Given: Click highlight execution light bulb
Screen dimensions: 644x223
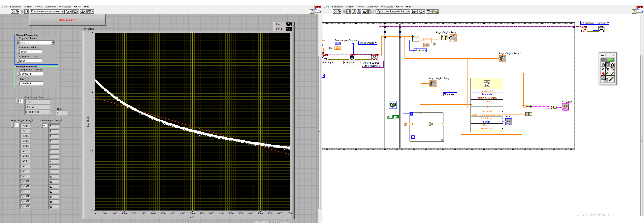Looking at the screenshot, I should pos(354,11).
